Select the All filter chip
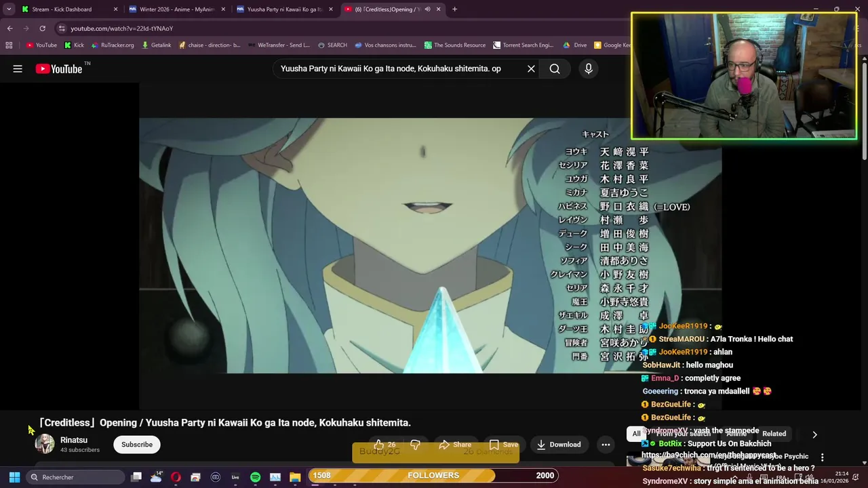868x488 pixels. click(636, 434)
